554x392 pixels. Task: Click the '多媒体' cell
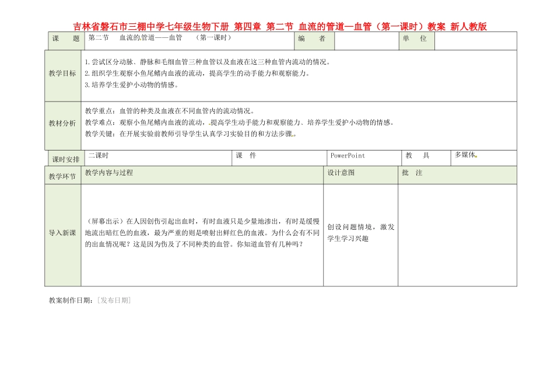coord(483,158)
